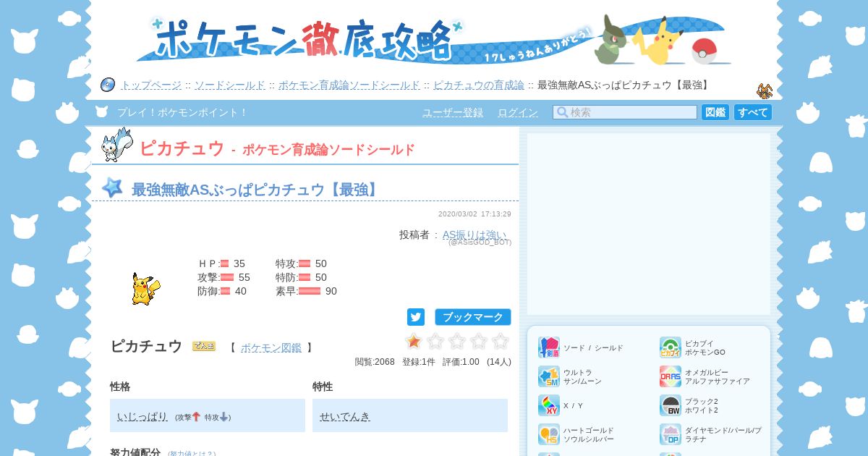Click the search magnifier icon
Screen dimensions: 868x456
tap(562, 112)
